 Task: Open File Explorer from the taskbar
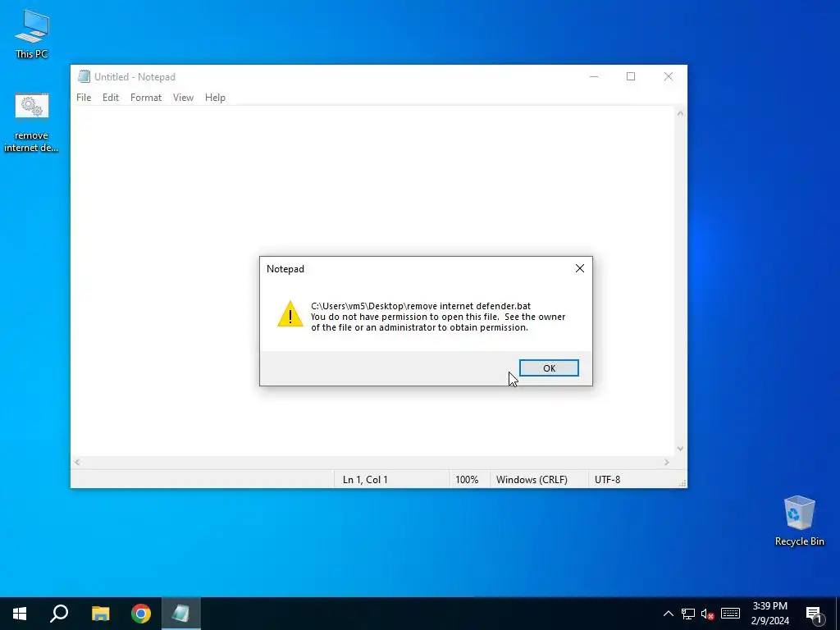tap(100, 614)
